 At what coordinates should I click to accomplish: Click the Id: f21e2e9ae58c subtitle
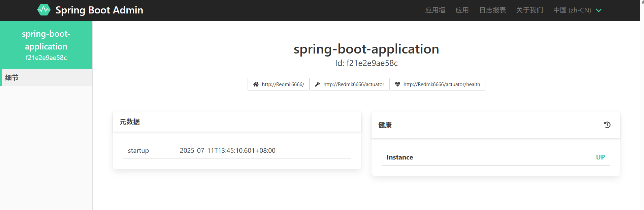point(366,63)
